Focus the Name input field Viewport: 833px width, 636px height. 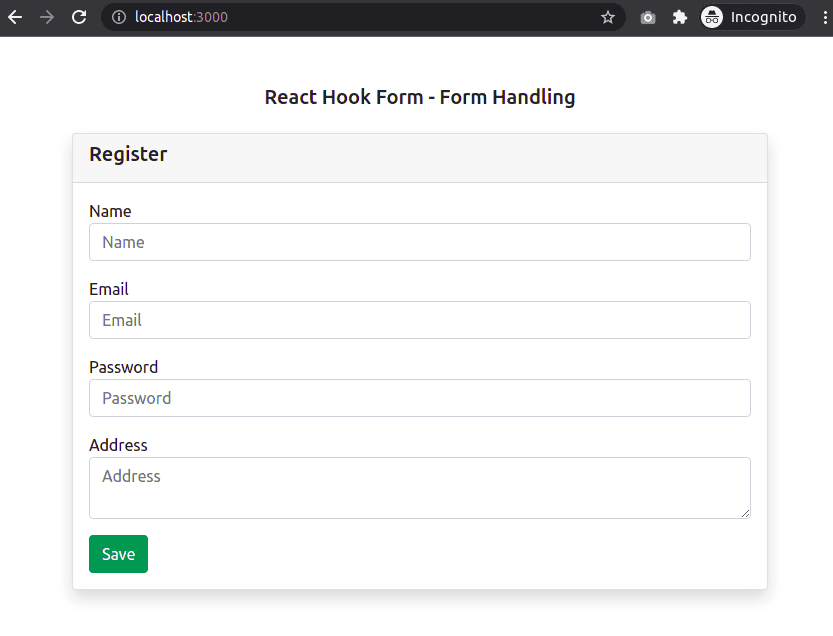tap(419, 242)
